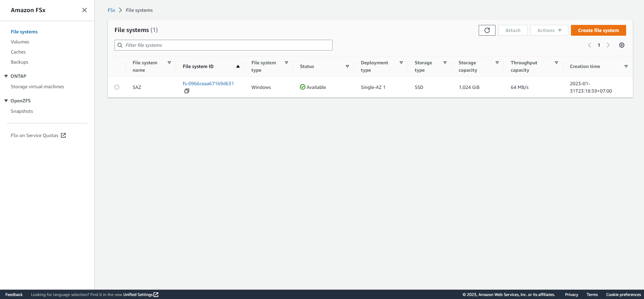Sort by File system name column arrow

pos(169,63)
